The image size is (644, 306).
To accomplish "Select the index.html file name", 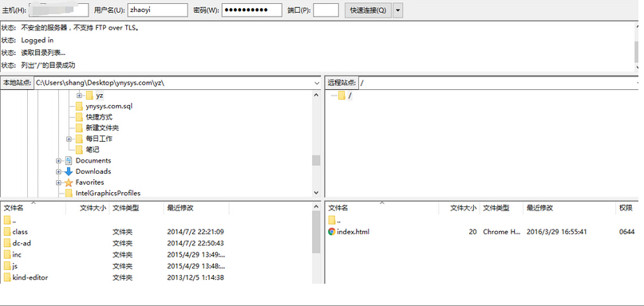I will 354,232.
